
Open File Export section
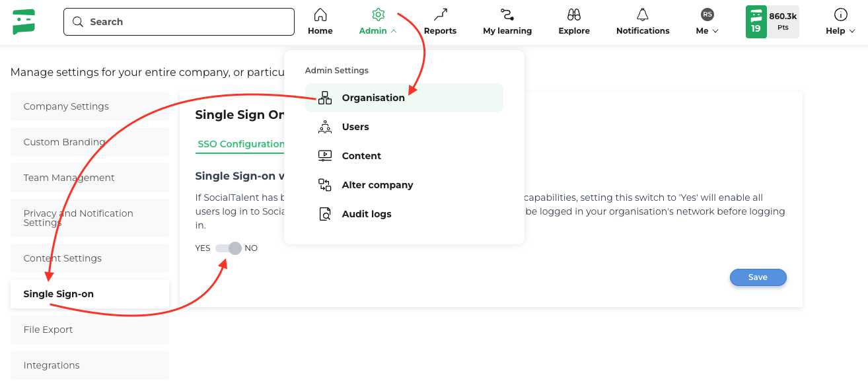(x=90, y=330)
